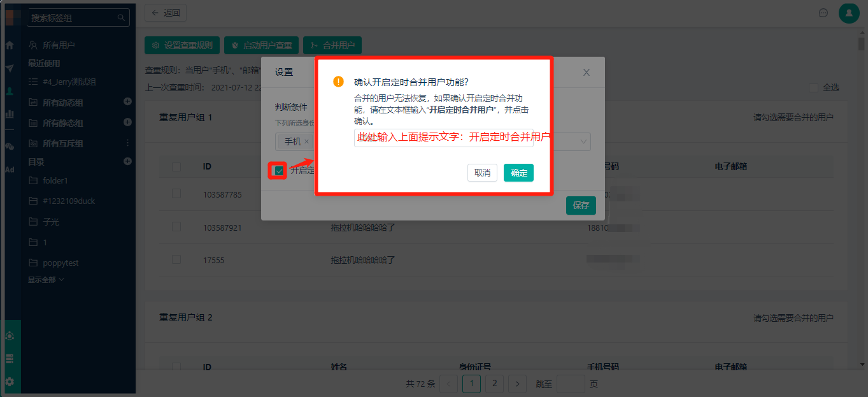
Task: Click 确定 in the confirmation popup
Action: point(518,173)
